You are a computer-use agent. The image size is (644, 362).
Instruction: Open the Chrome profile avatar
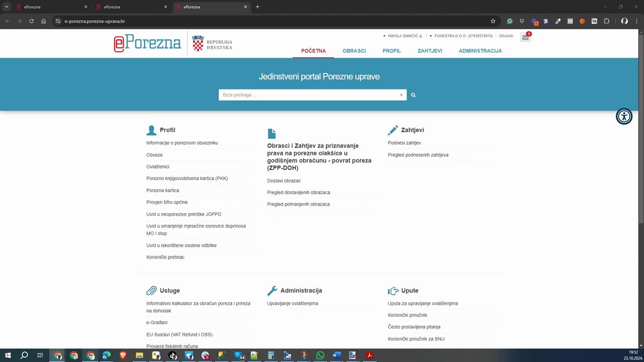coord(624,21)
